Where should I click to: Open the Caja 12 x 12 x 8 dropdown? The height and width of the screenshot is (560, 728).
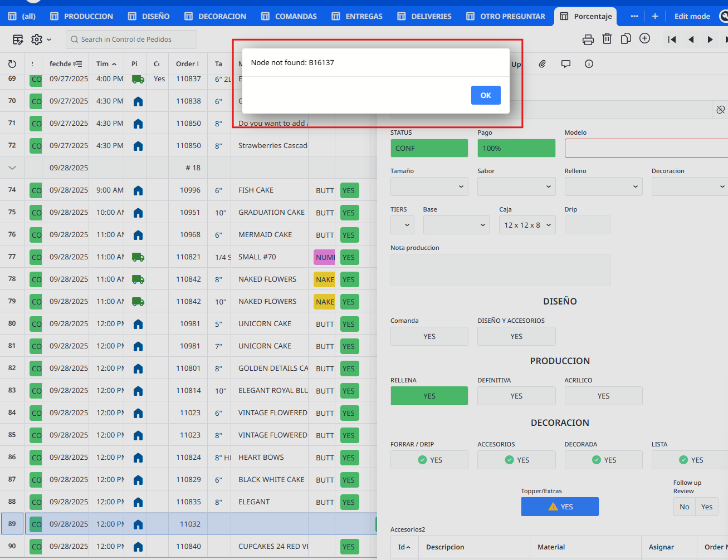(527, 225)
